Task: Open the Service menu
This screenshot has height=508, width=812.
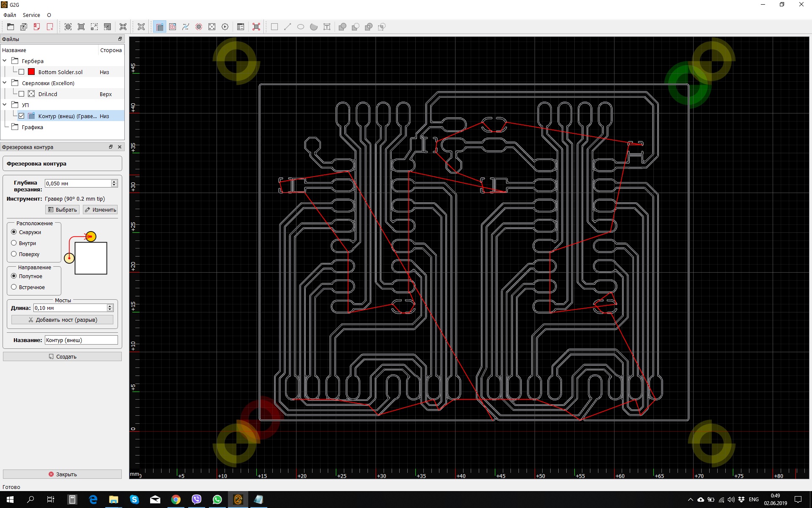Action: click(31, 15)
